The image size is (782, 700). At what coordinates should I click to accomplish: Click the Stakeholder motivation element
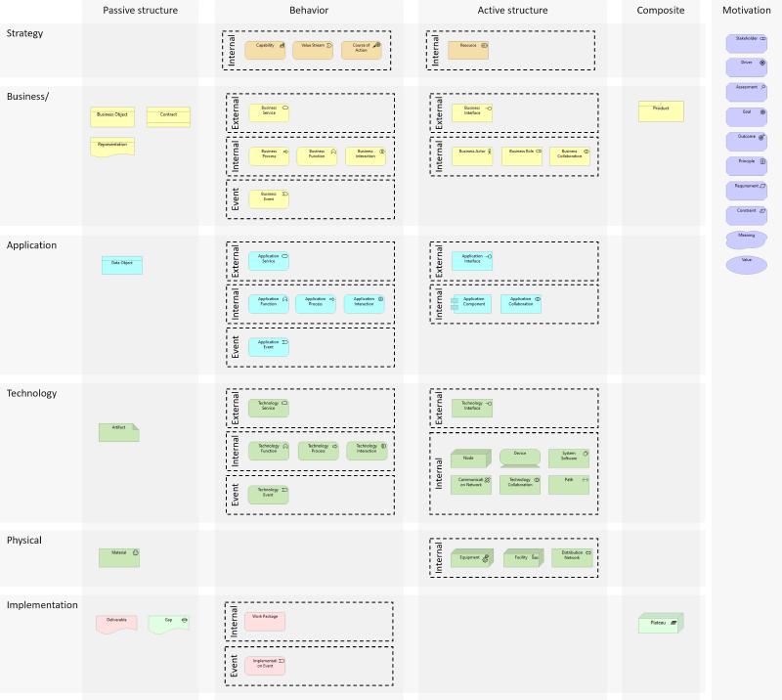(x=747, y=43)
